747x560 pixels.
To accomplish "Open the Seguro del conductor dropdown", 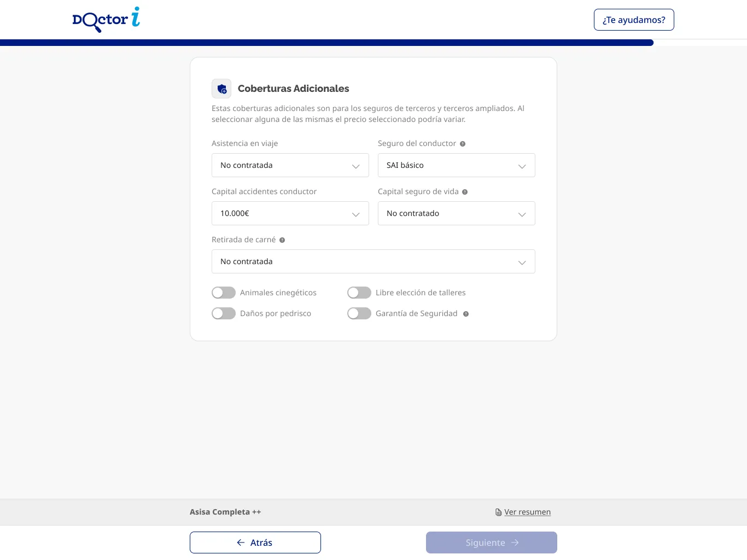I will point(457,165).
